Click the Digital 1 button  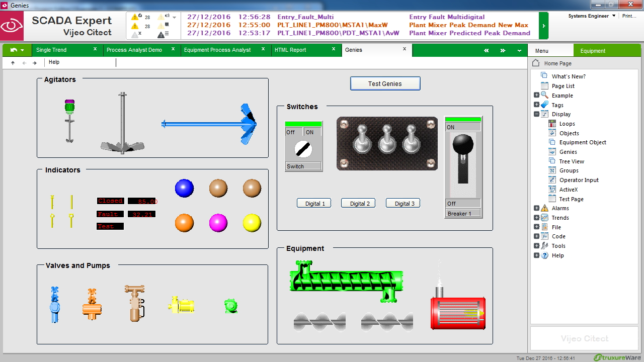point(314,203)
